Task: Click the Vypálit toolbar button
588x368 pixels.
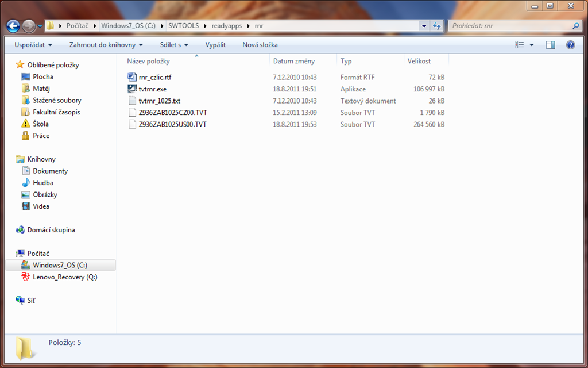Action: (215, 45)
